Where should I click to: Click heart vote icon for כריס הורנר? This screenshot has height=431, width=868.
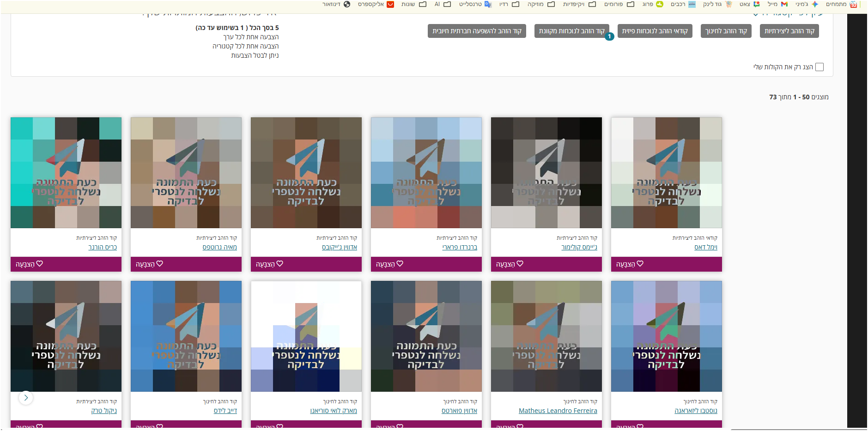pos(40,264)
